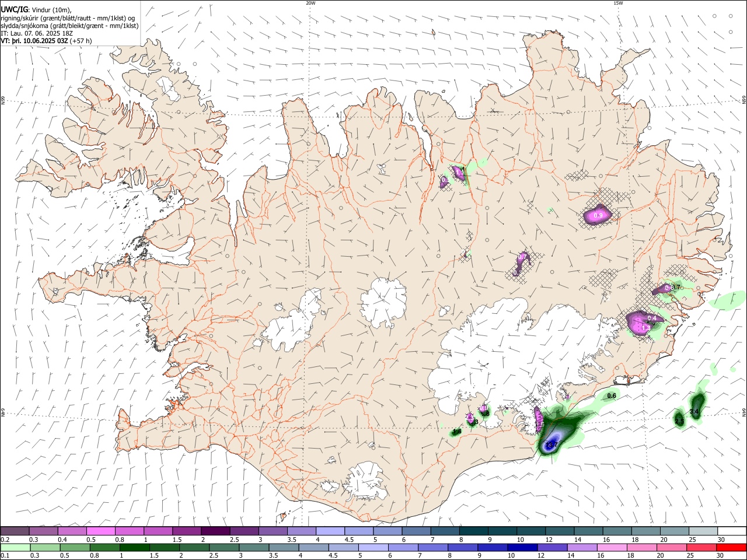Click the 0.9 value on purple snow cell

point(598,216)
